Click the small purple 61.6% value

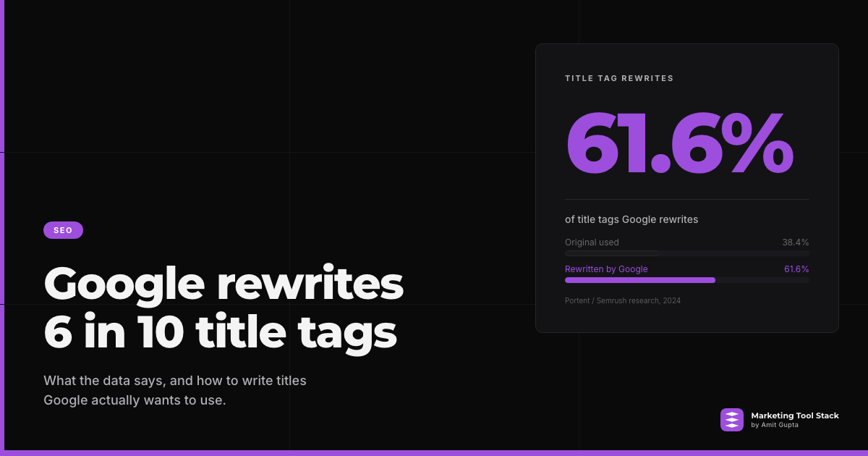tap(796, 269)
